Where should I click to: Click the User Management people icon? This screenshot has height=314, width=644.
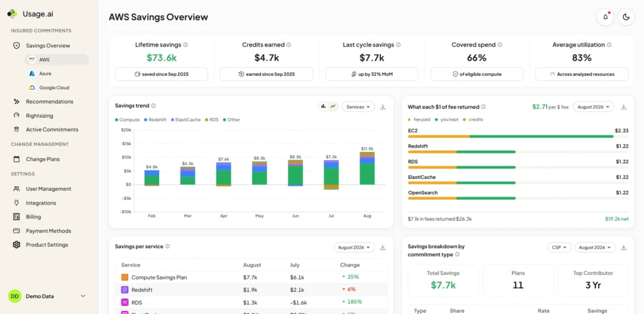[16, 189]
